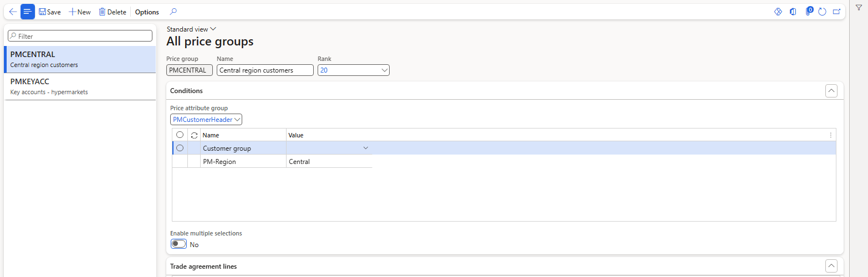868x277 pixels.
Task: Collapse the Conditions section
Action: [831, 91]
